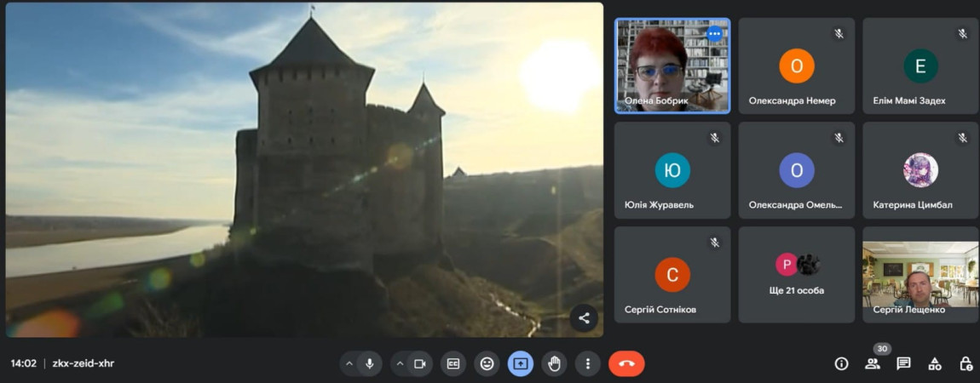The height and width of the screenshot is (383, 980).
Task: Raise your hand
Action: pos(554,363)
